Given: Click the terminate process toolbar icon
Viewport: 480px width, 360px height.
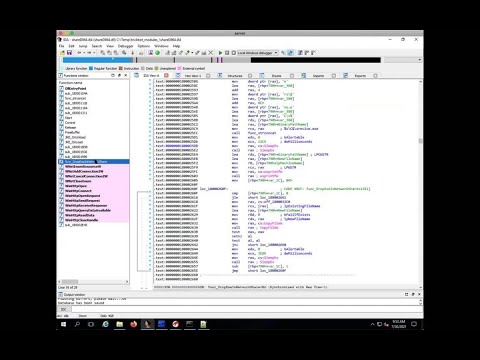Looking at the screenshot, I should [234, 53].
